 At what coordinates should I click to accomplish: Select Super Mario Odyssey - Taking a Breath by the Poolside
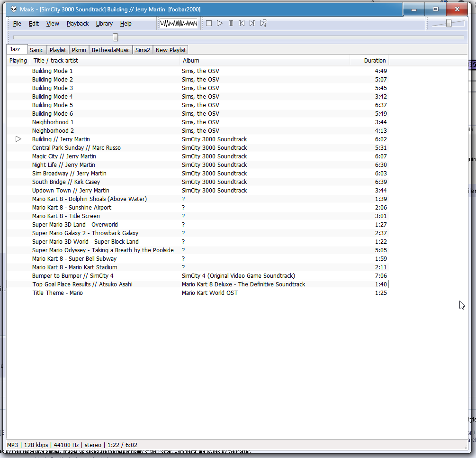click(x=198, y=250)
